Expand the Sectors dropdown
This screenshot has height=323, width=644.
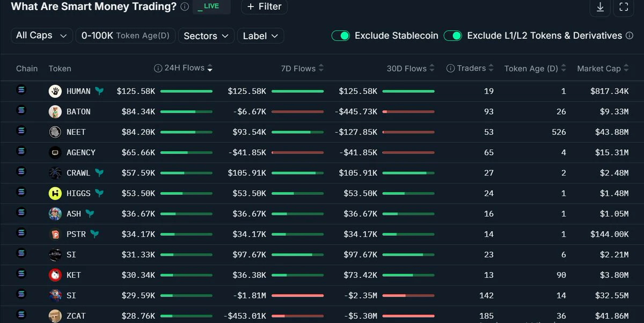point(206,36)
